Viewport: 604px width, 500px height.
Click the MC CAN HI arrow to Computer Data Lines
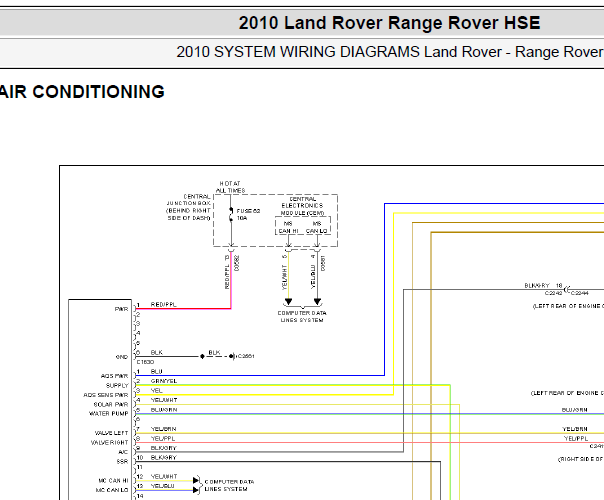[196, 480]
